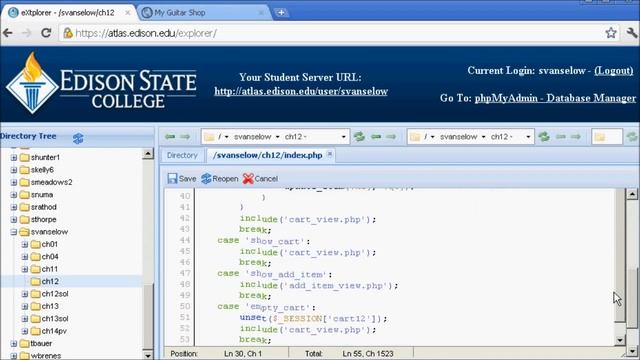640x360 pixels.
Task: Click svanselow in right path breadcrumb
Action: tap(458, 137)
